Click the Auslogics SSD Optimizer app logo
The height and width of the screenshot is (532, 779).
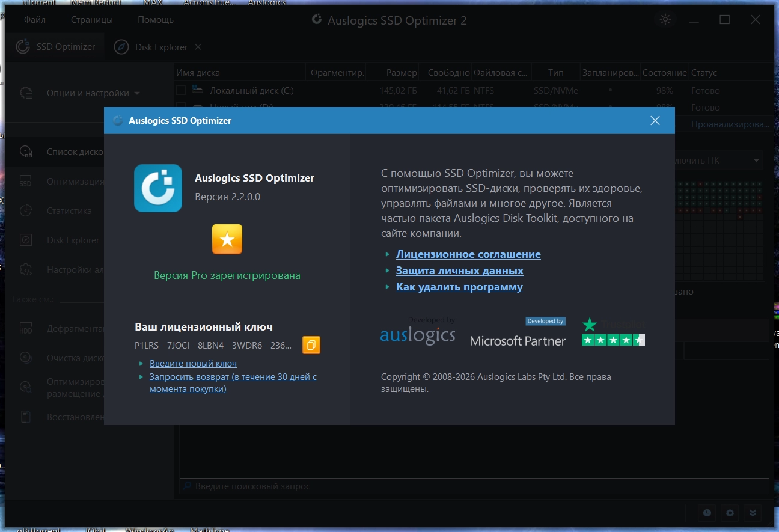point(158,188)
